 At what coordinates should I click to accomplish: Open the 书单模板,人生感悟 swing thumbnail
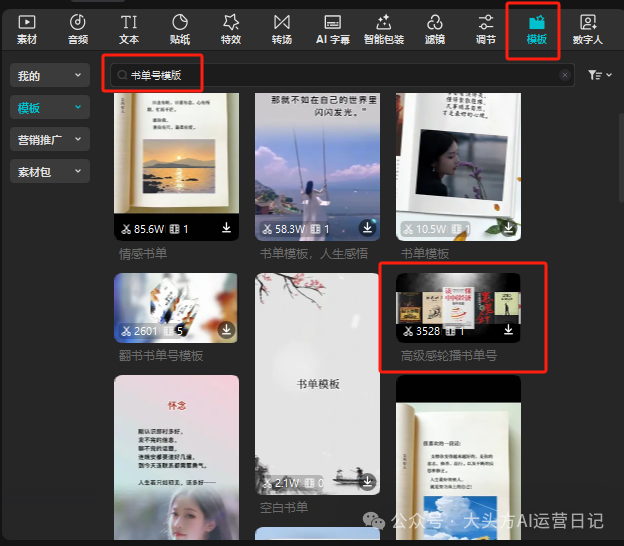(317, 167)
